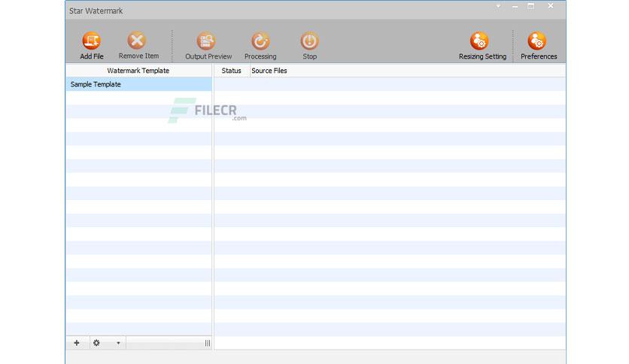Add a new watermark template with plus button

coord(77,343)
